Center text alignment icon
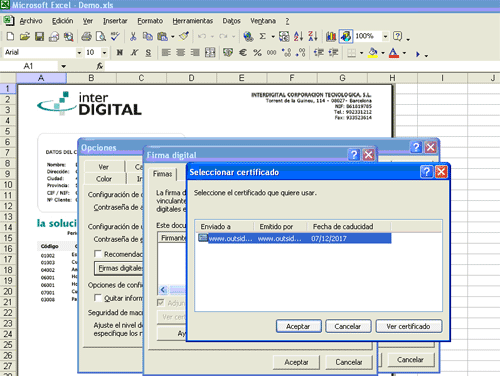Image resolution: width=500 pixels, height=376 pixels. pyautogui.click(x=180, y=52)
